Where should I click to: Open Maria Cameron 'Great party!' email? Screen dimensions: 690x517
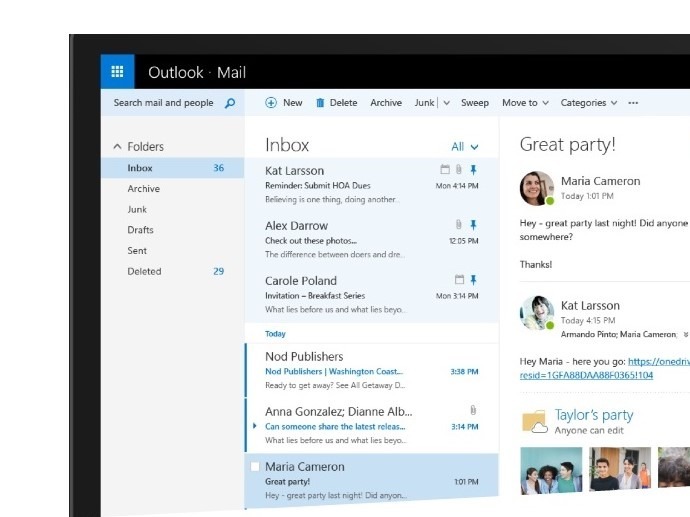pyautogui.click(x=372, y=480)
